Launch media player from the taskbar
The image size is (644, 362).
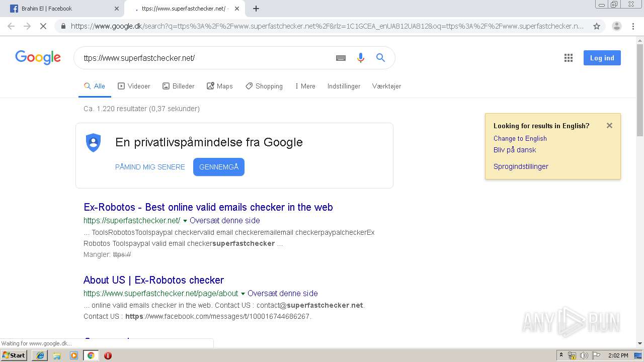[74, 355]
